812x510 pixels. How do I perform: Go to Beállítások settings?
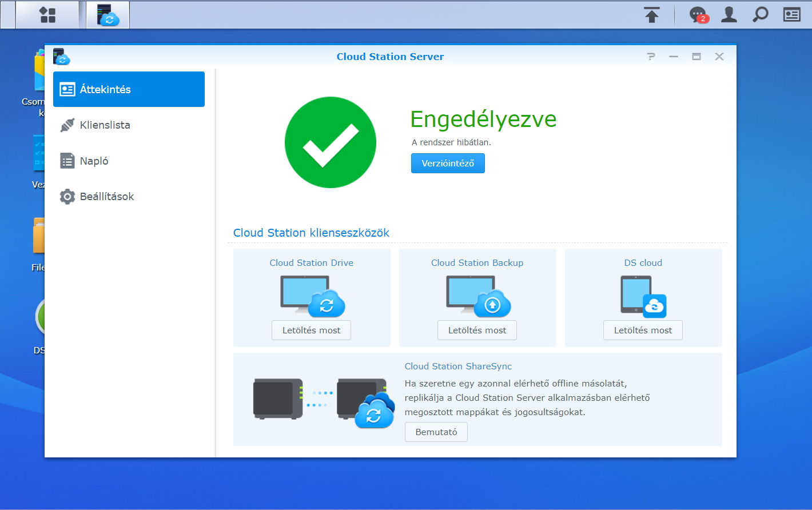tap(106, 197)
